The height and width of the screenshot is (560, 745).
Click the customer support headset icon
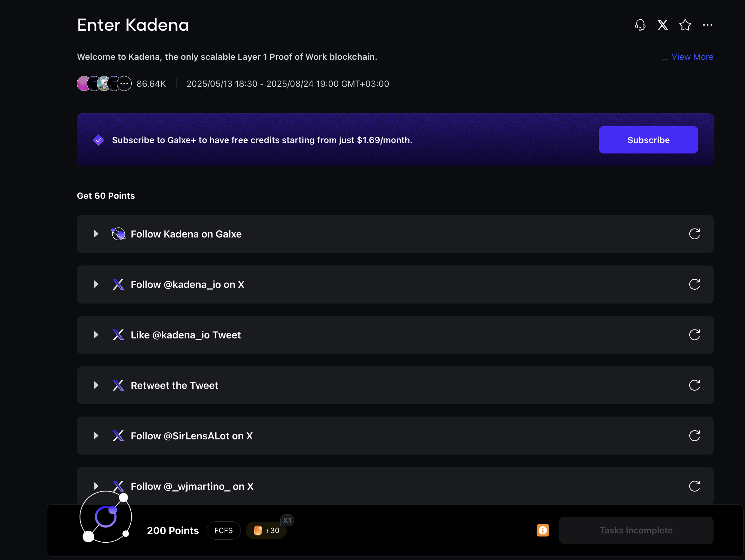click(640, 25)
